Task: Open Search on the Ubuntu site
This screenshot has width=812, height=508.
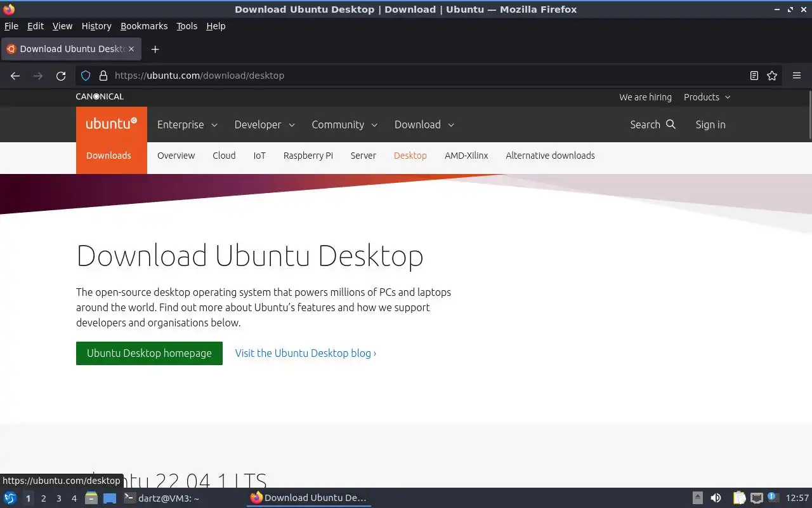Action: pos(653,124)
